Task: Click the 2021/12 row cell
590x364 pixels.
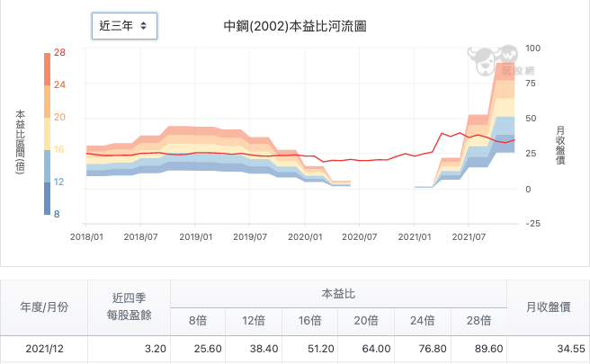Action: tap(44, 349)
